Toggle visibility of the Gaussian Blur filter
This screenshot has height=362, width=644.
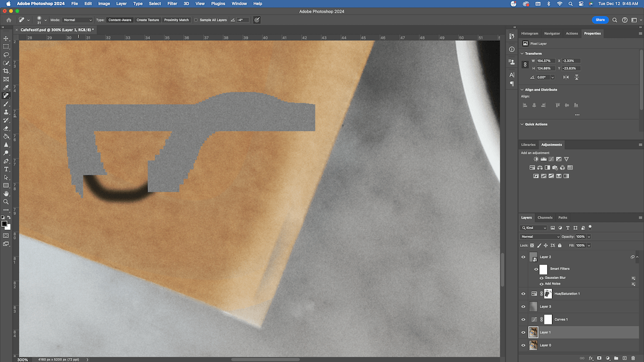point(542,278)
